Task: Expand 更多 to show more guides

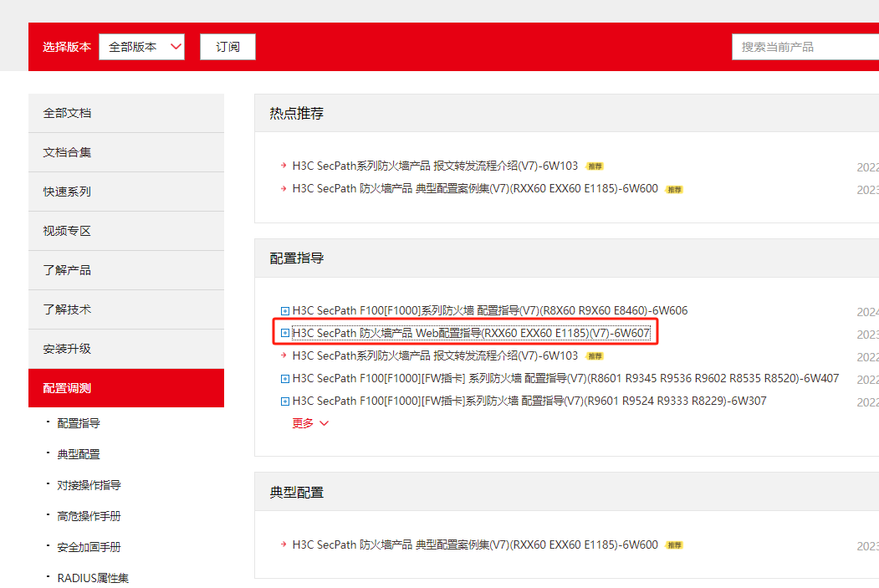Action: pos(310,423)
